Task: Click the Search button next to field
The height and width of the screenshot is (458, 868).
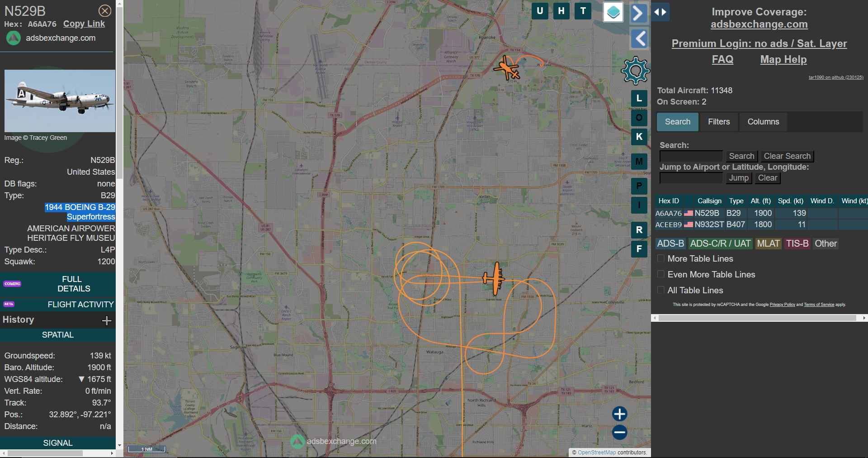Action: tap(741, 156)
